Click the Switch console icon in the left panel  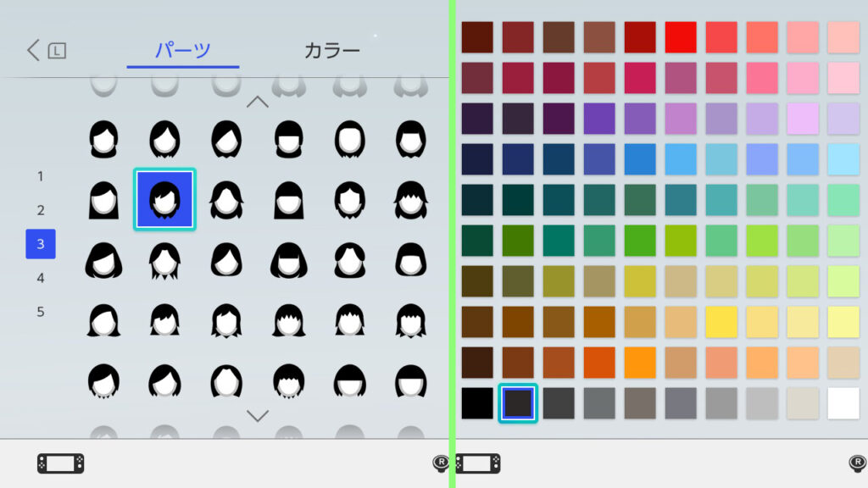(x=61, y=463)
